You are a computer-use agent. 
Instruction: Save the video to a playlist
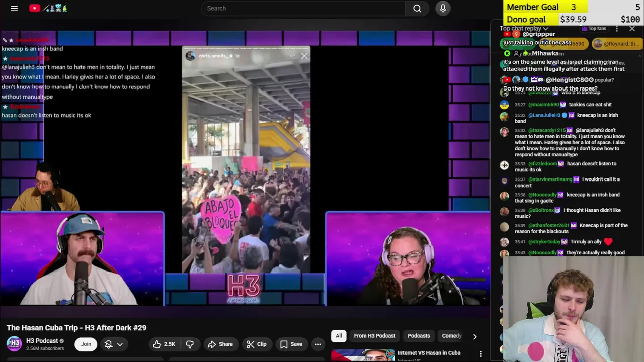coord(291,344)
